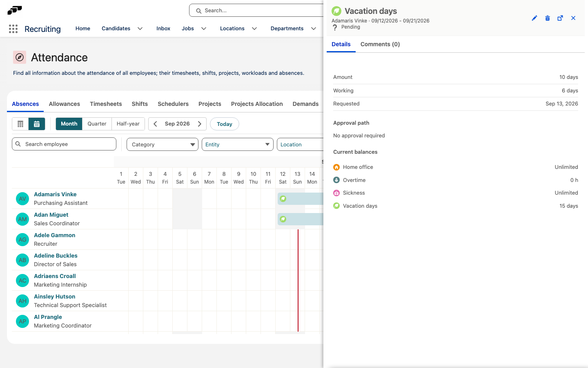The image size is (588, 368).
Task: Click the AV avatar for Adamaris Vinke
Action: click(x=22, y=199)
